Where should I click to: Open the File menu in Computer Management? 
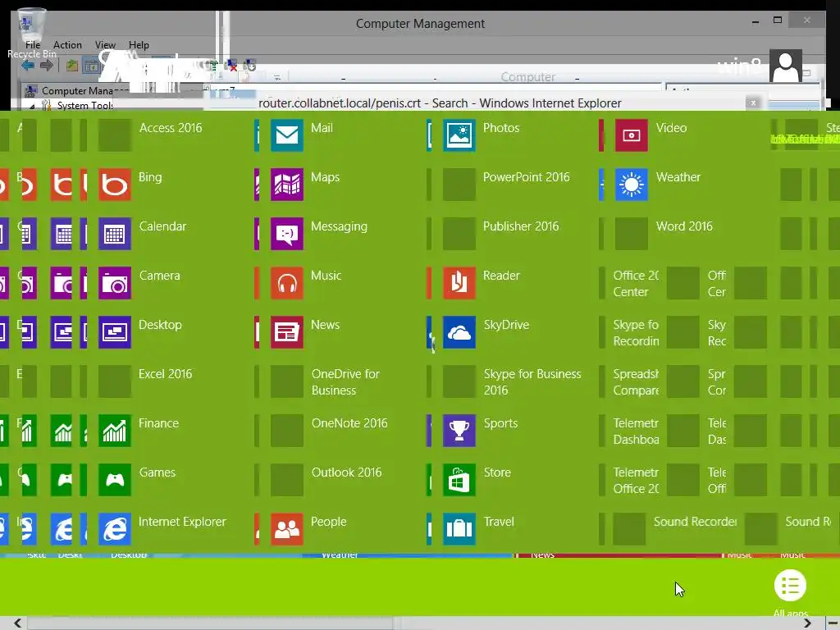click(x=33, y=45)
